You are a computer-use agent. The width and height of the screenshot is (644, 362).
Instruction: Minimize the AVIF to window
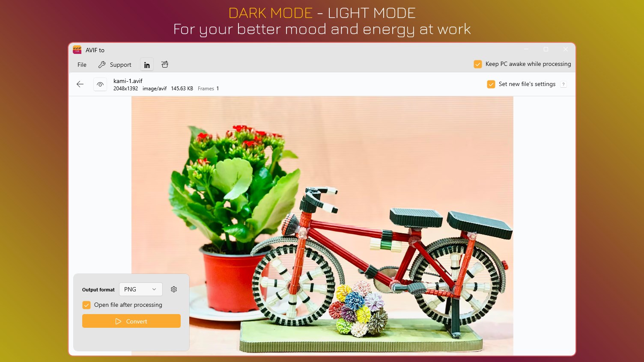[x=526, y=50]
